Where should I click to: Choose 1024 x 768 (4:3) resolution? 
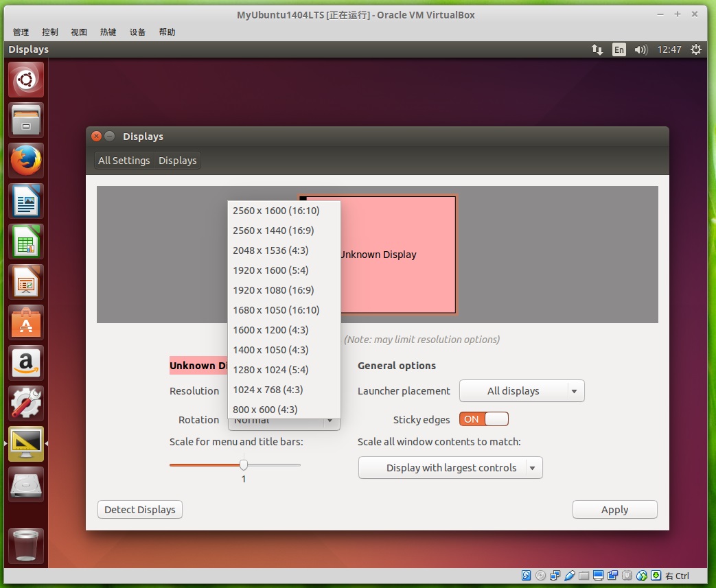(x=268, y=390)
